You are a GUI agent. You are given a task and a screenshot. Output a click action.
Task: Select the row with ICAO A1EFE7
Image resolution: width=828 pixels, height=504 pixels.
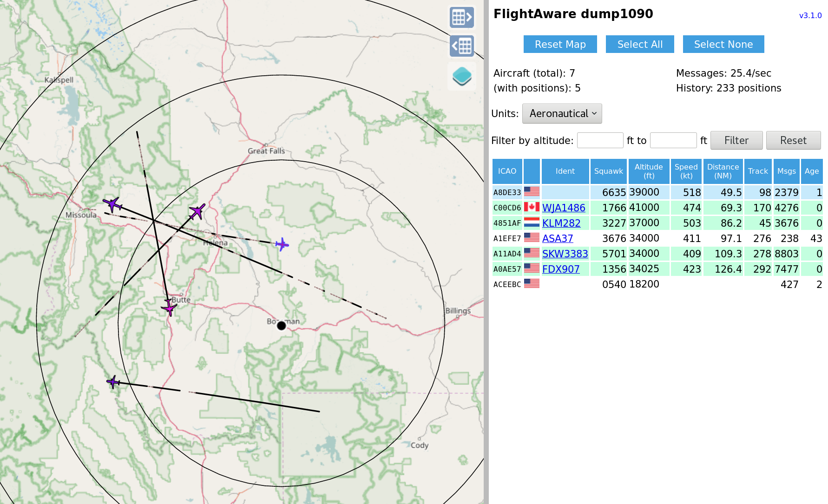click(657, 238)
